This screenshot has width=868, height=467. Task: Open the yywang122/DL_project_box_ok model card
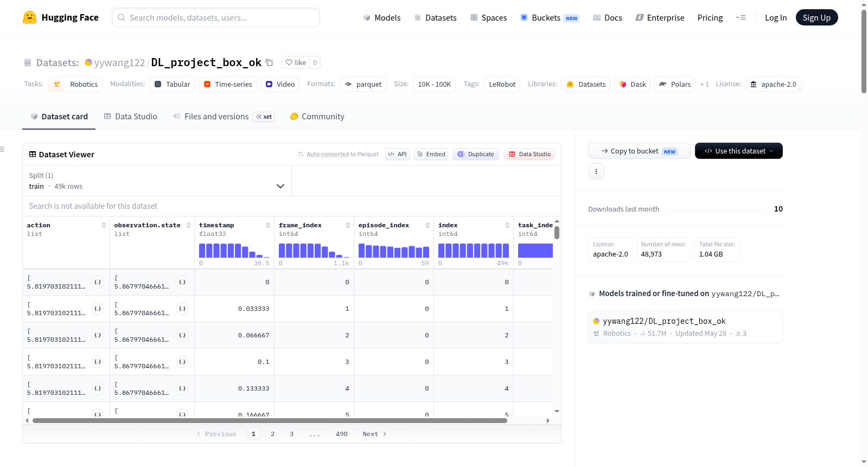tap(685, 327)
